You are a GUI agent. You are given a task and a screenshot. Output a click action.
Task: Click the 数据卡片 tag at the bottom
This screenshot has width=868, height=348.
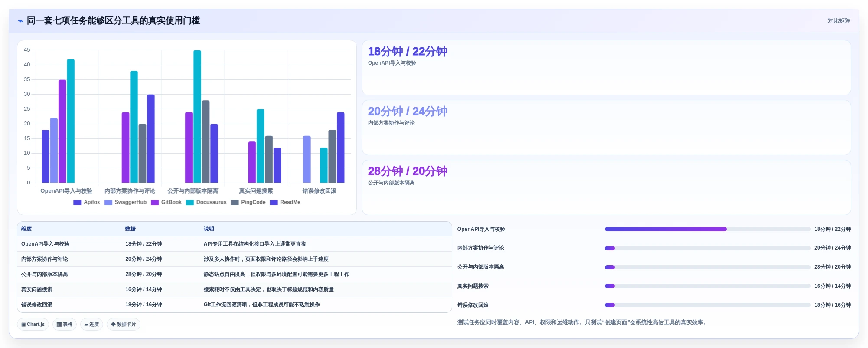(x=124, y=324)
